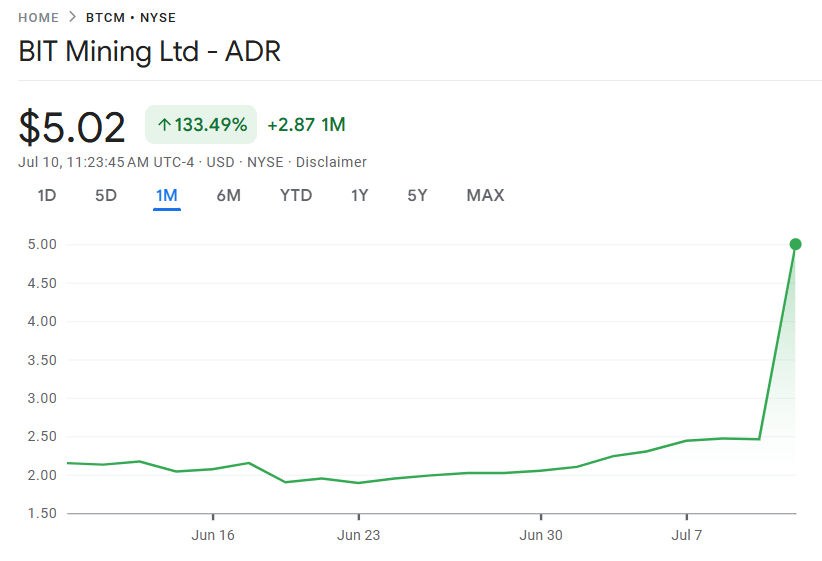Click the Jul 7 axis label

(x=687, y=535)
